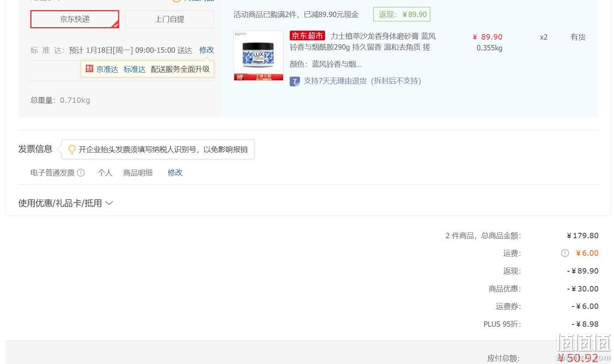Click the info icon next to 运费
Screen dimensions: 614x364
(x=565, y=253)
